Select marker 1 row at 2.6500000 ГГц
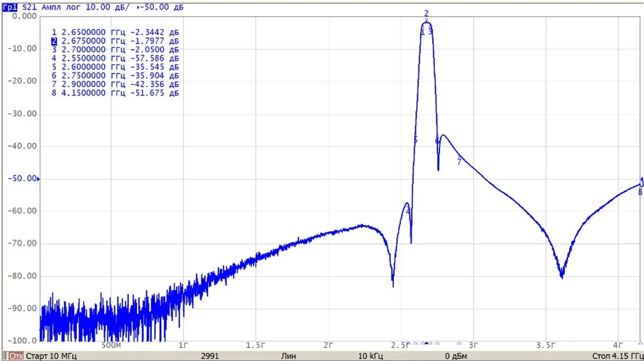The image size is (644, 361). 115,33
